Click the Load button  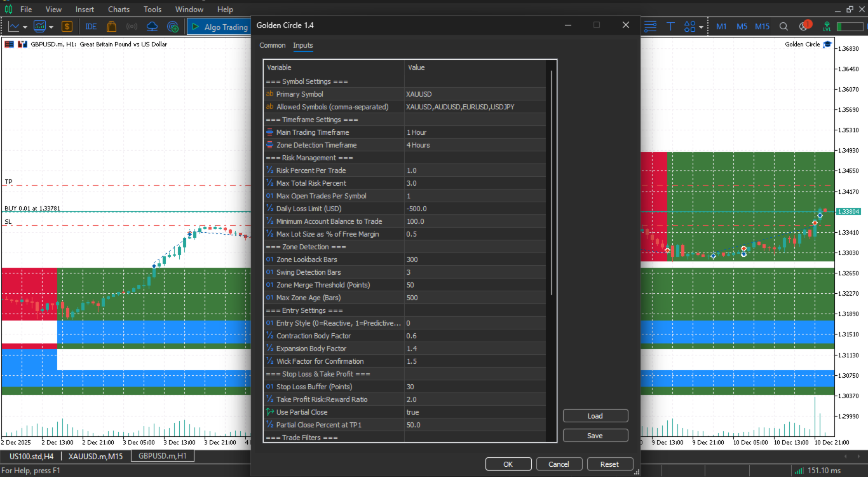[x=595, y=416]
